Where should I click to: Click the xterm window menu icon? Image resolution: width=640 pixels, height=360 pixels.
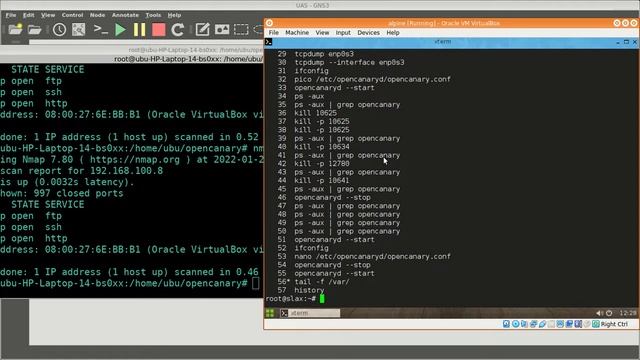(x=268, y=42)
